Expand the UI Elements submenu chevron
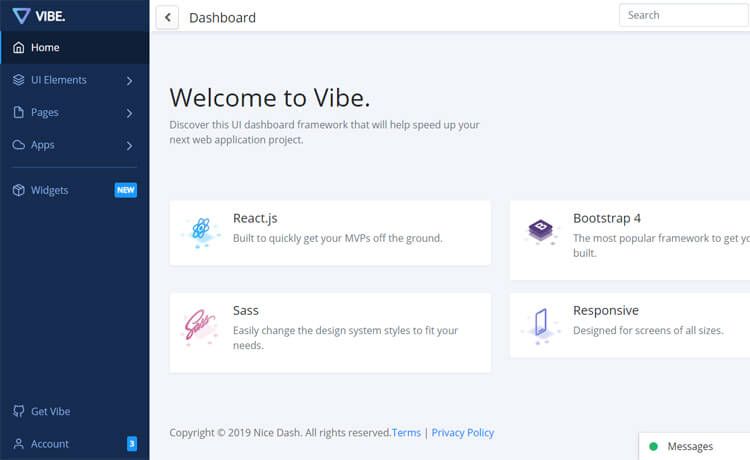This screenshot has height=460, width=750. coord(129,80)
